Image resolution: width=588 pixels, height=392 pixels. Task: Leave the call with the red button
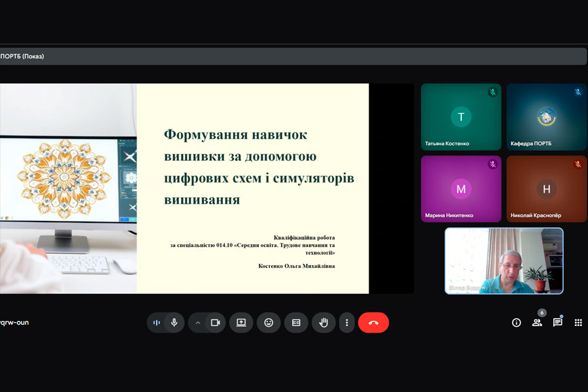click(x=374, y=323)
